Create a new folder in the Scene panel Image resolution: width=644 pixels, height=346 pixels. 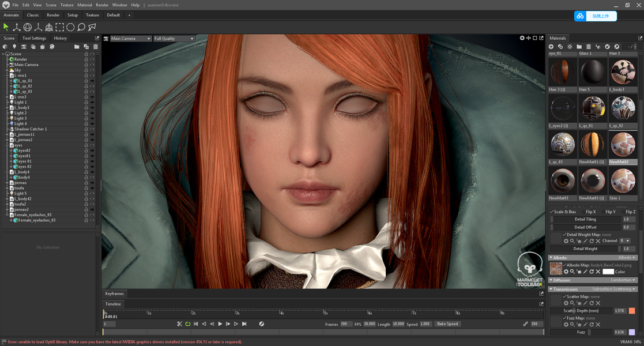pos(77,47)
